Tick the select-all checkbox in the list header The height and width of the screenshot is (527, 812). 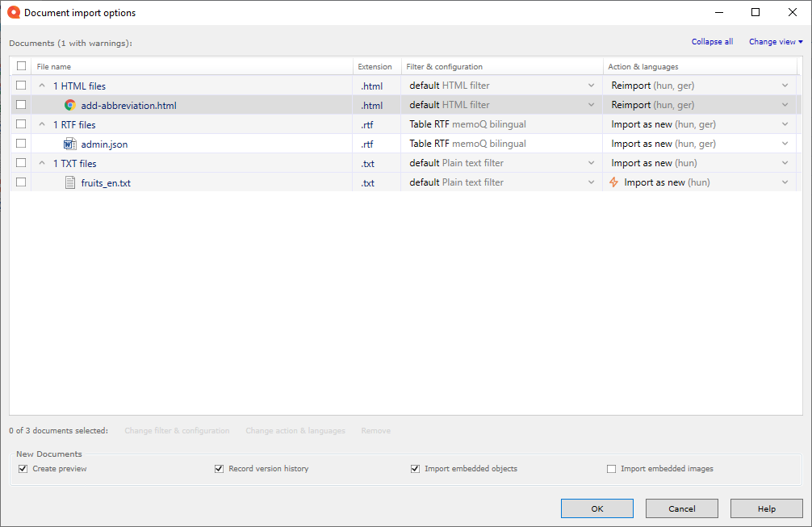20,66
